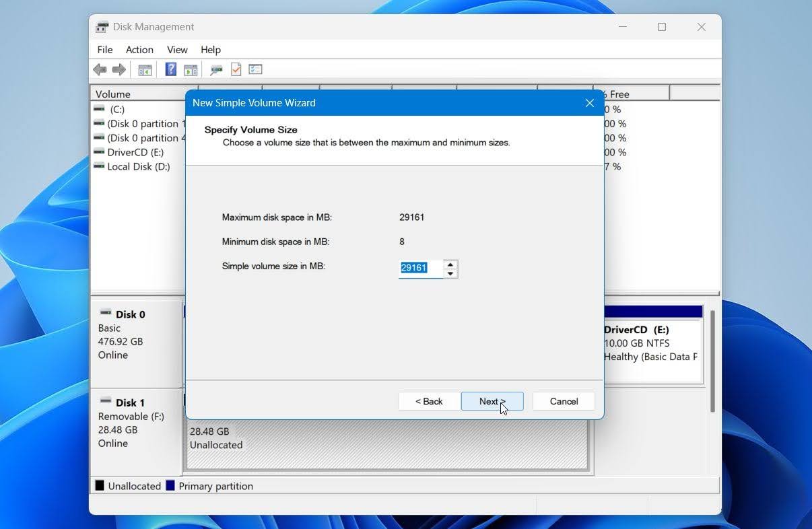Select the (Disk 0 partition 1) row
812x529 pixels.
pyautogui.click(x=139, y=123)
